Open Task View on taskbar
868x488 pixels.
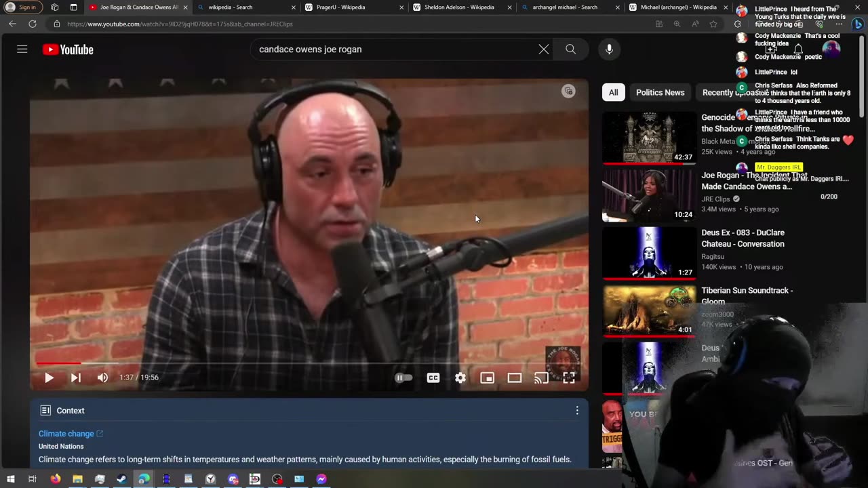32,479
